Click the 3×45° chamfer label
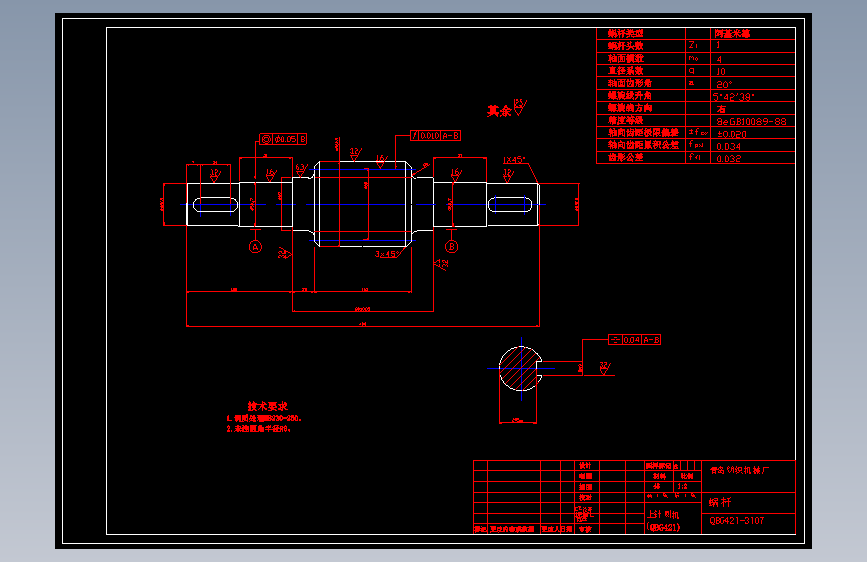867x562 pixels. [387, 254]
